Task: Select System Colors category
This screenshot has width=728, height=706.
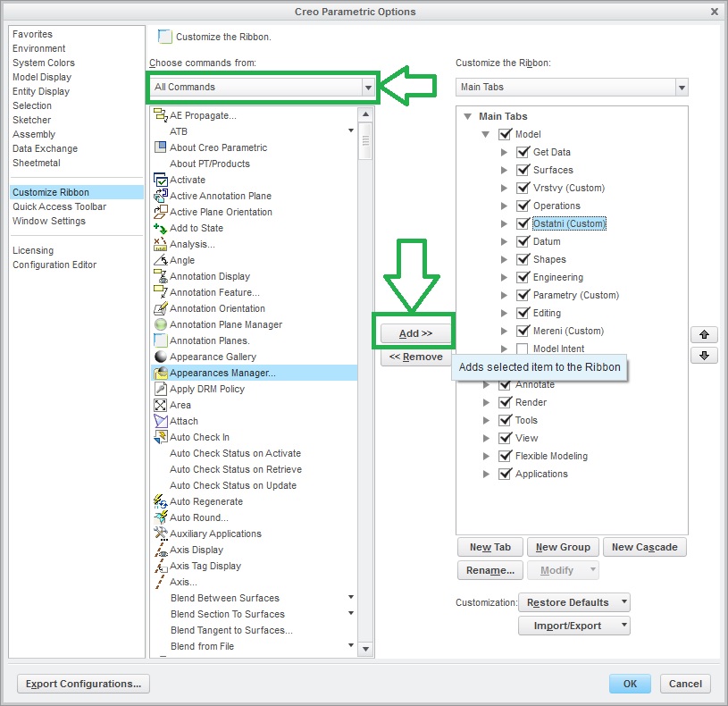Action: tap(44, 63)
